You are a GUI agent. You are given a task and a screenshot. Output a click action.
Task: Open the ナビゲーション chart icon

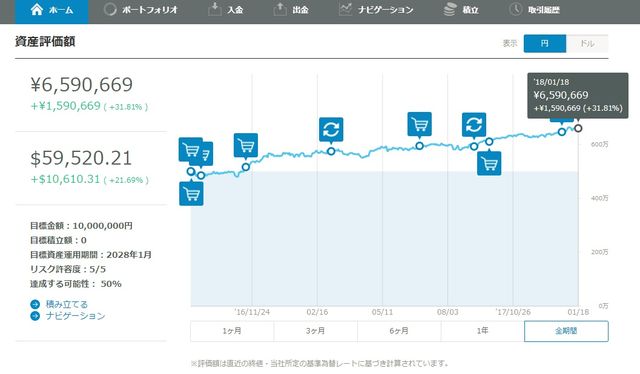(x=345, y=9)
